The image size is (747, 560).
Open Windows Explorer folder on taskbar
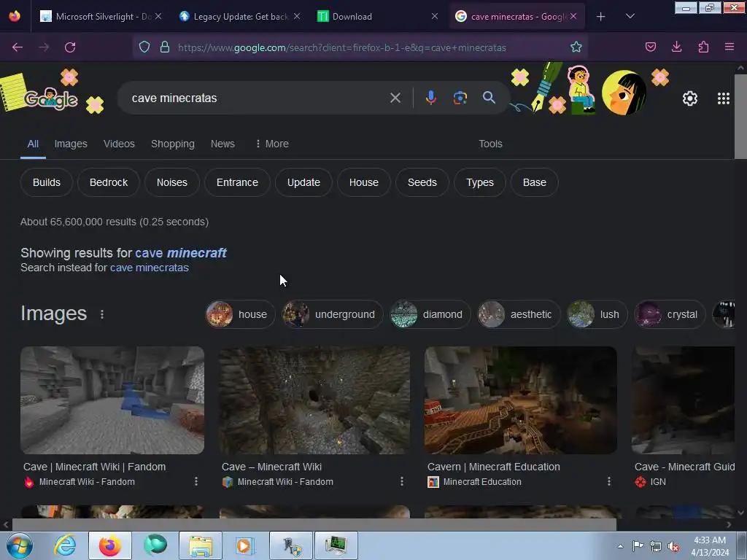(201, 545)
